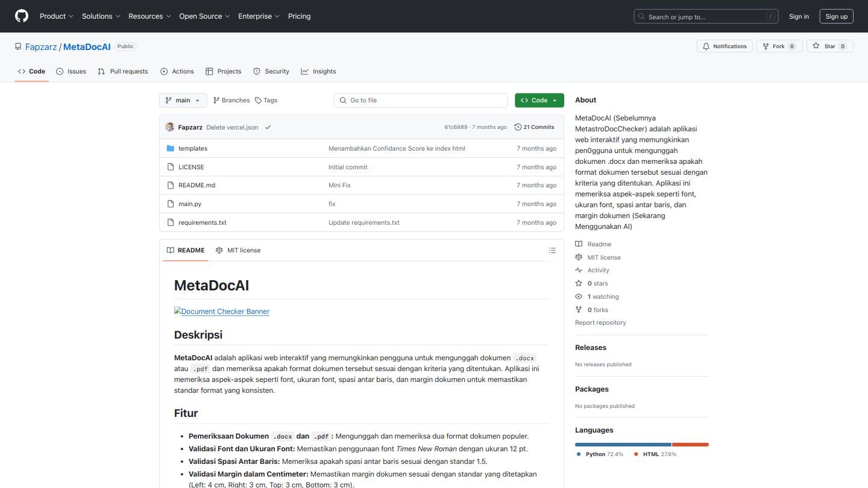Select the README tab
The height and width of the screenshot is (488, 868).
(x=186, y=250)
